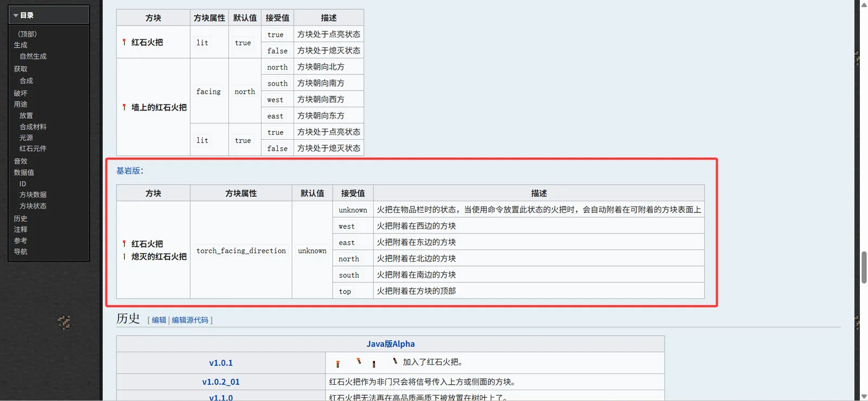Collapse the 目录 table of contents arrow
Screen dimensions: 868x401
(x=16, y=16)
